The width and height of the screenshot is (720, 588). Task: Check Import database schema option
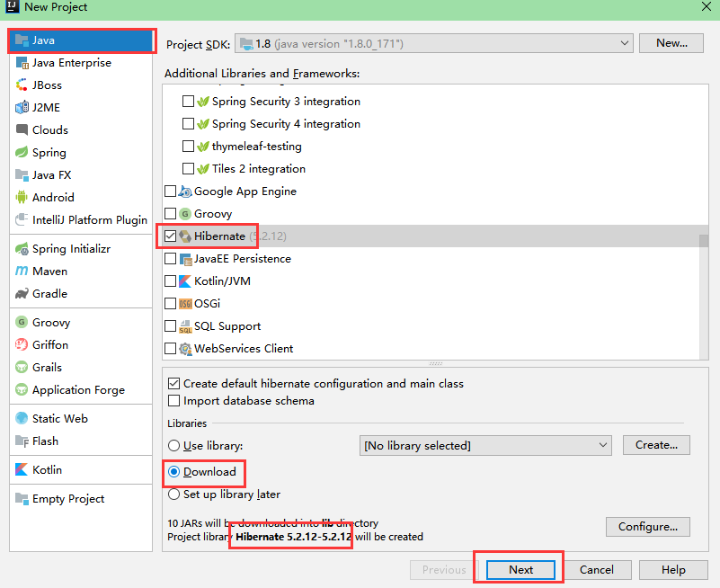tap(174, 401)
